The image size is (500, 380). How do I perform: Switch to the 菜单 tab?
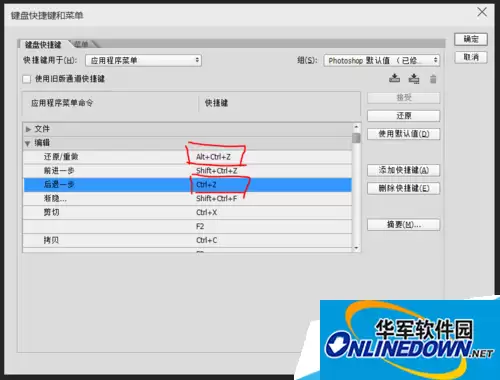pyautogui.click(x=82, y=44)
